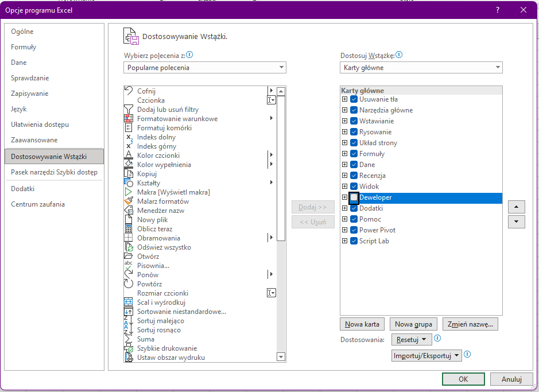Uncheck the Script Lab checkbox
This screenshot has height=392, width=539.
coord(354,241)
